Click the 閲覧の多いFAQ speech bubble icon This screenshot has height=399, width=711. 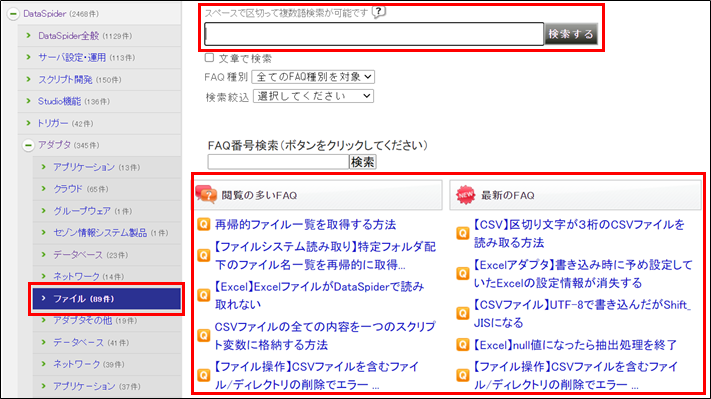(x=206, y=195)
